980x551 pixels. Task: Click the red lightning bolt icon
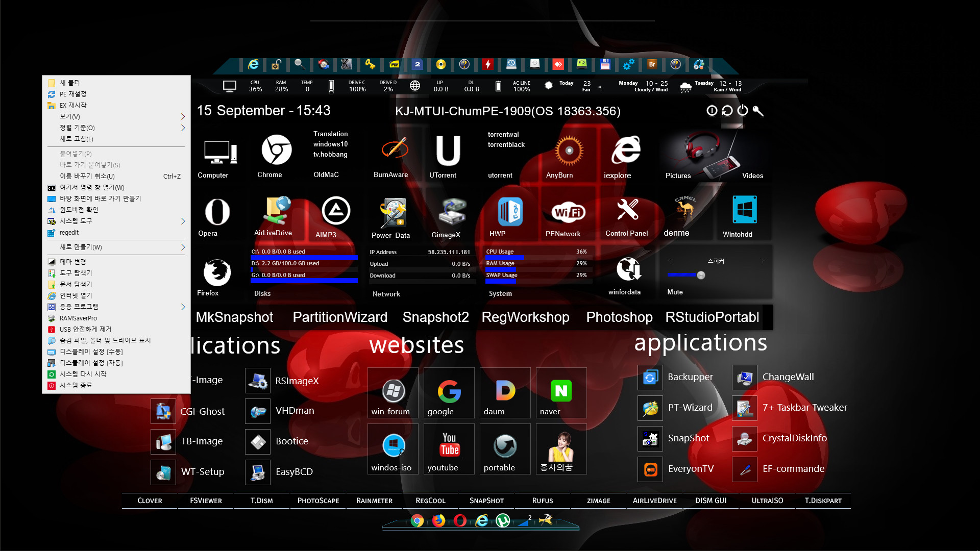coord(488,64)
